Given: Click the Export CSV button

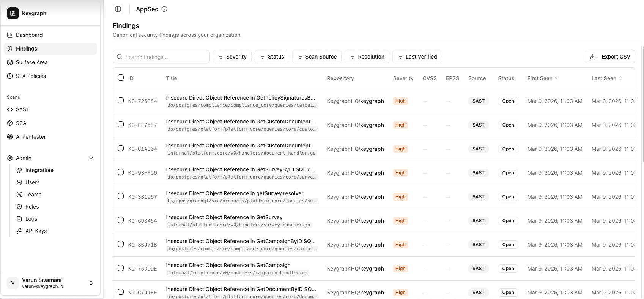Looking at the screenshot, I should click(610, 57).
